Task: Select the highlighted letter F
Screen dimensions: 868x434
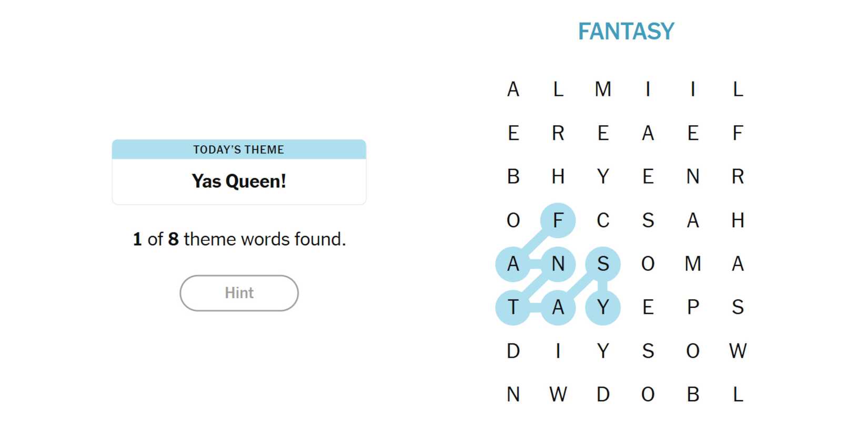Action: tap(558, 220)
